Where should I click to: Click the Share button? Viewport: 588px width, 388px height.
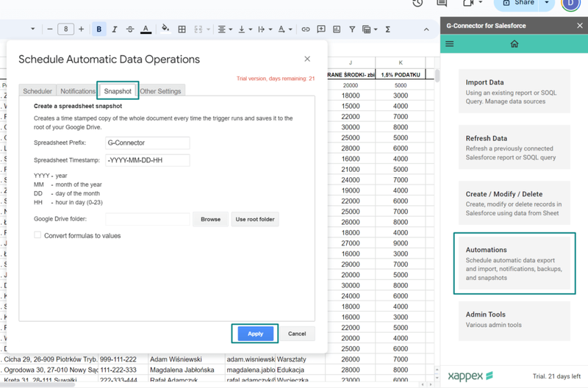point(517,4)
